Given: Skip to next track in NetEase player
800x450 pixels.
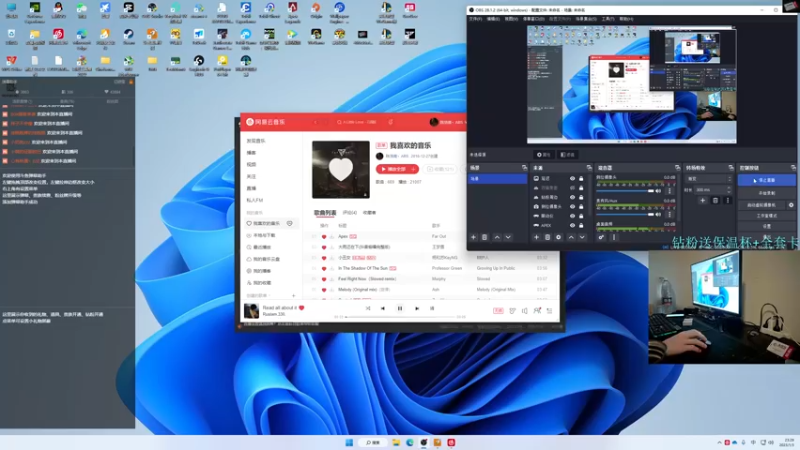Looking at the screenshot, I should (417, 308).
